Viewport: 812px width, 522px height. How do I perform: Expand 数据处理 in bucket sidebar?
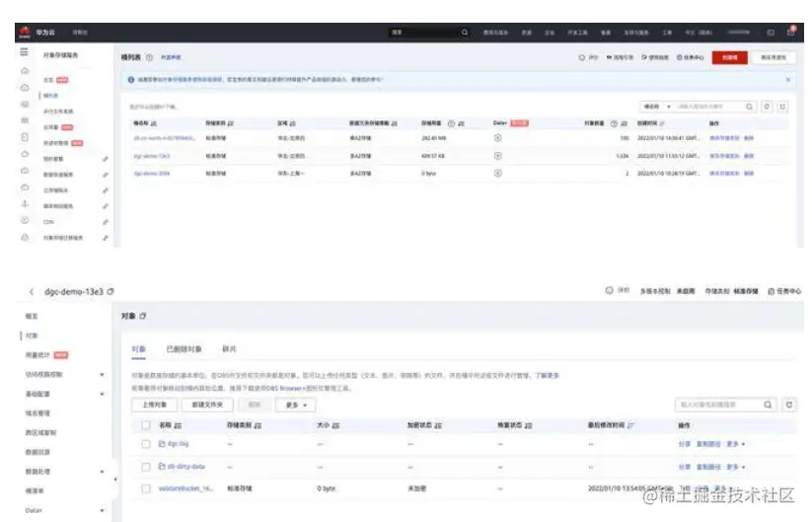click(102, 472)
